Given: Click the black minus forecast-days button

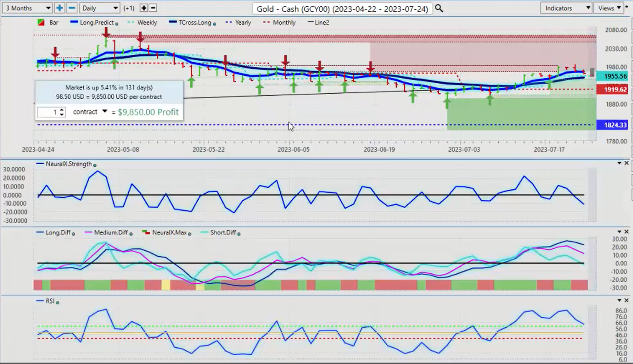Looking at the screenshot, I should coord(153,8).
